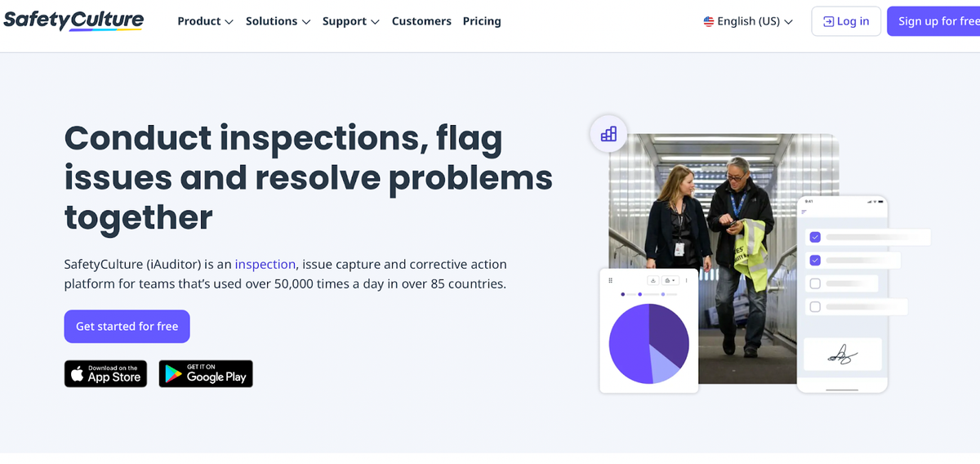Click the download icon on pie chart card

653,280
